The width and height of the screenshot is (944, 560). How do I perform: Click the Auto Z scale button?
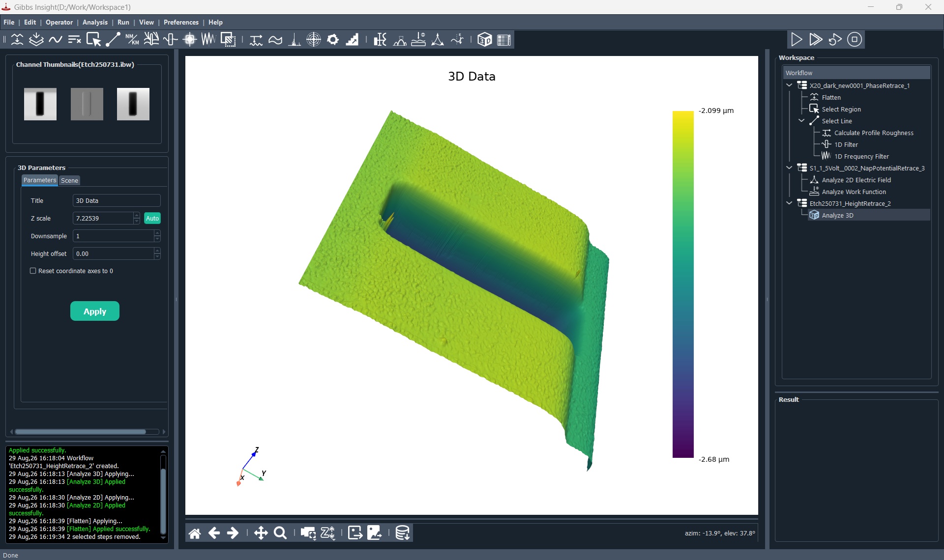pos(152,218)
